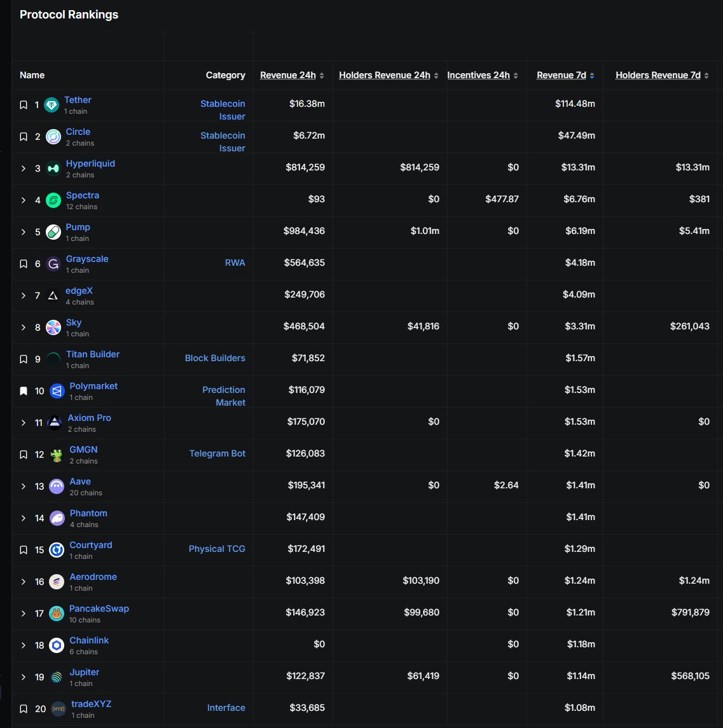Image resolution: width=723 pixels, height=728 pixels.
Task: Expand the Chainlink row
Action: [x=24, y=645]
